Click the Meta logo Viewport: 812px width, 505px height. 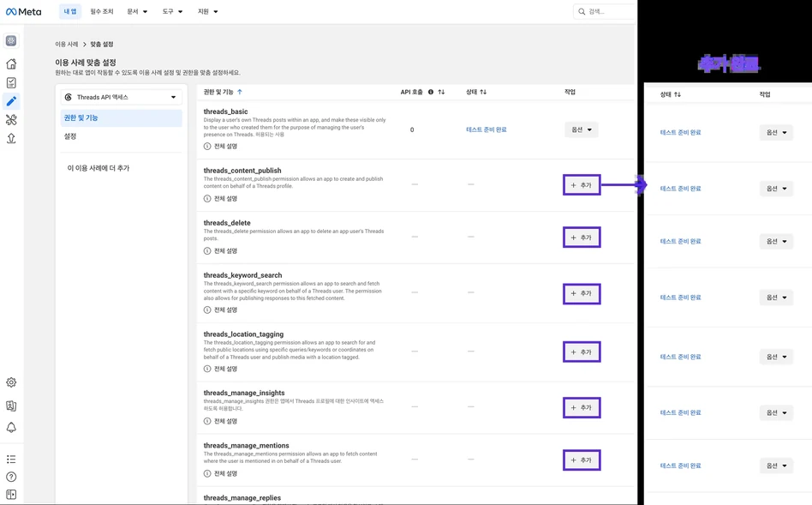click(x=23, y=11)
